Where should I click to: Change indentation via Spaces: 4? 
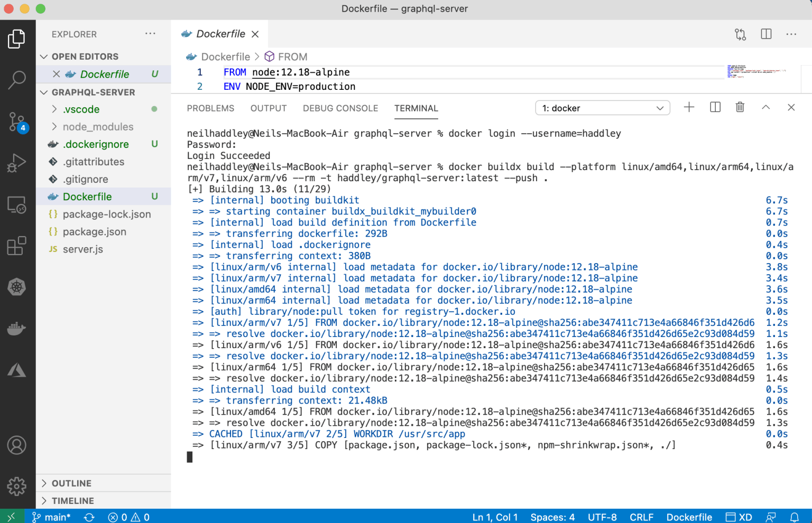[x=552, y=517]
